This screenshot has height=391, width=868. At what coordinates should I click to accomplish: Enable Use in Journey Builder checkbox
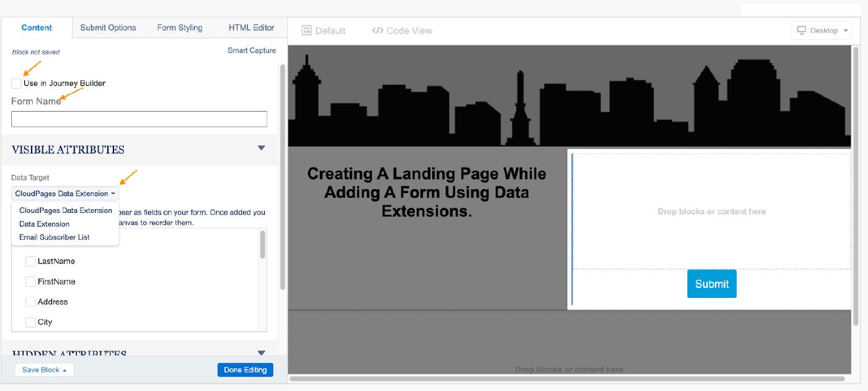coord(17,83)
